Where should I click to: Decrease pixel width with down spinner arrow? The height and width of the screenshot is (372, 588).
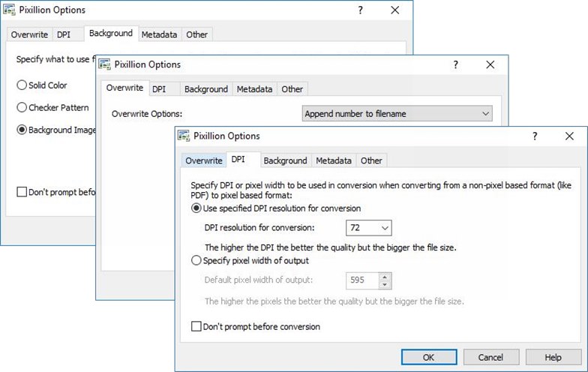point(385,285)
